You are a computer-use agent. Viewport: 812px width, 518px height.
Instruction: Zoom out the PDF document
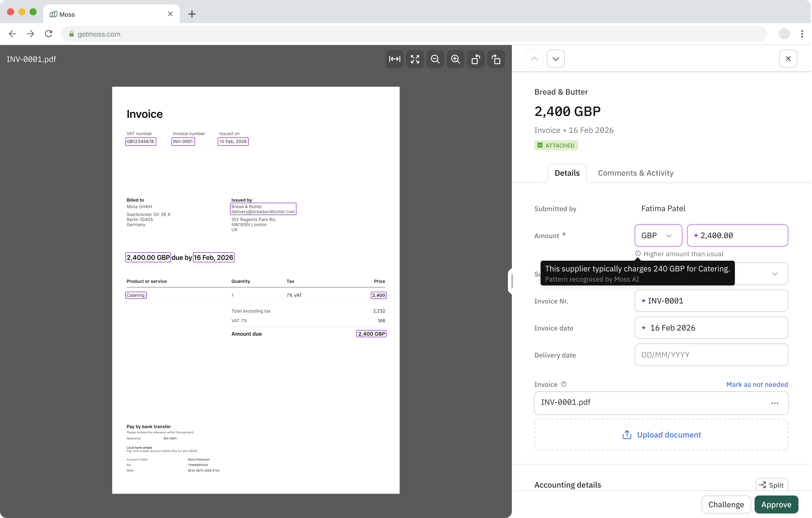(x=435, y=59)
